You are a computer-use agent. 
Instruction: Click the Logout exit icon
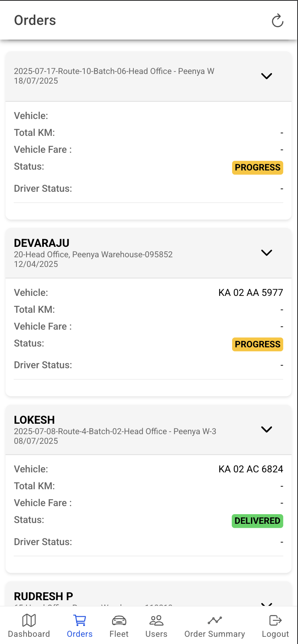tap(276, 620)
